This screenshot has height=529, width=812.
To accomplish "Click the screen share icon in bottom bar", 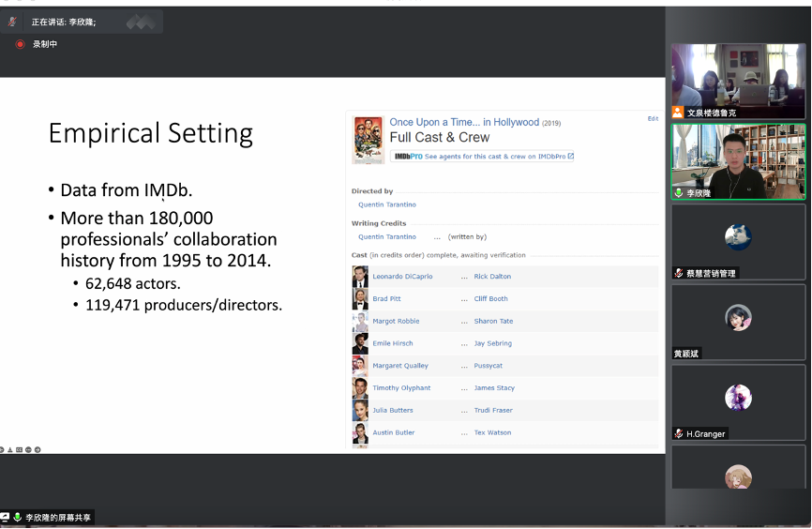I will click(5, 518).
